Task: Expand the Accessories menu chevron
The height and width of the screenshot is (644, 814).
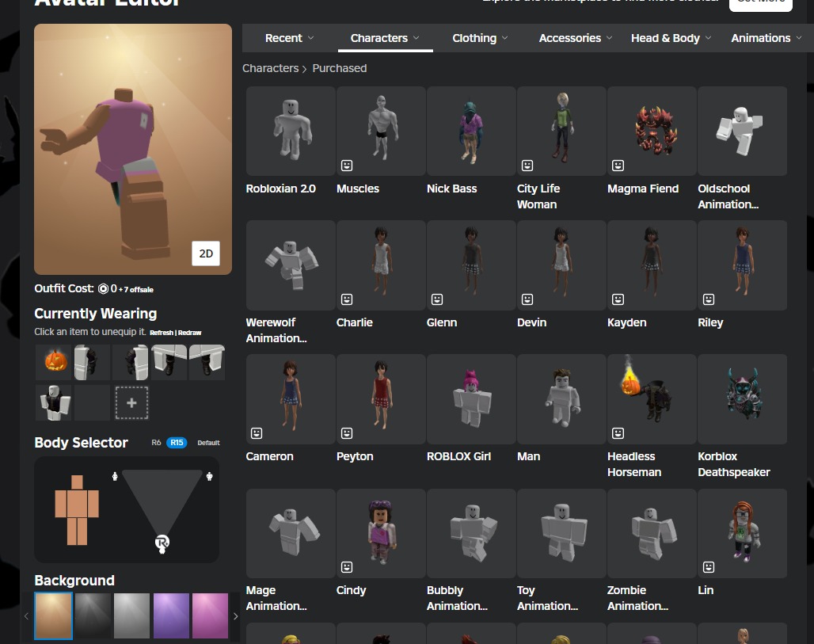Action: pos(608,37)
